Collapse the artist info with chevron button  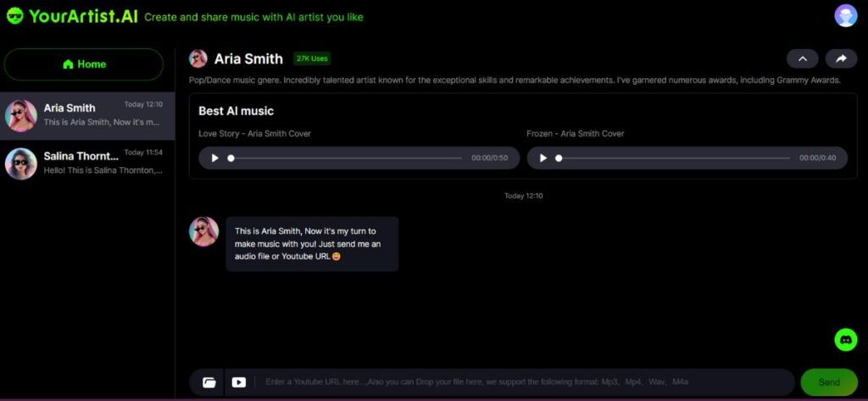coord(803,58)
